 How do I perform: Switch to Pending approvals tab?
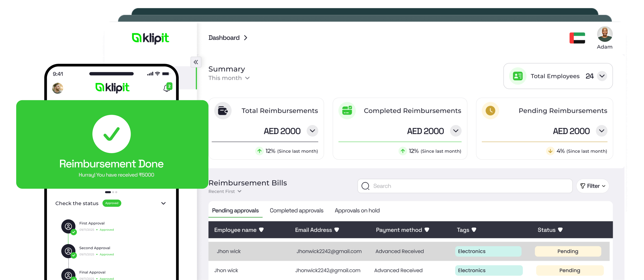coord(235,211)
